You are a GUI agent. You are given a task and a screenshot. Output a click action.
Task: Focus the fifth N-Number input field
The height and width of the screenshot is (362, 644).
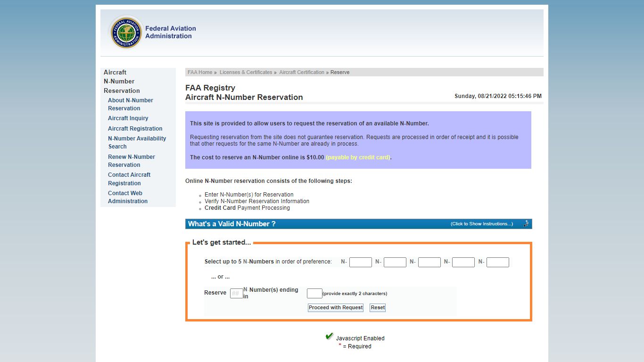[x=498, y=262]
